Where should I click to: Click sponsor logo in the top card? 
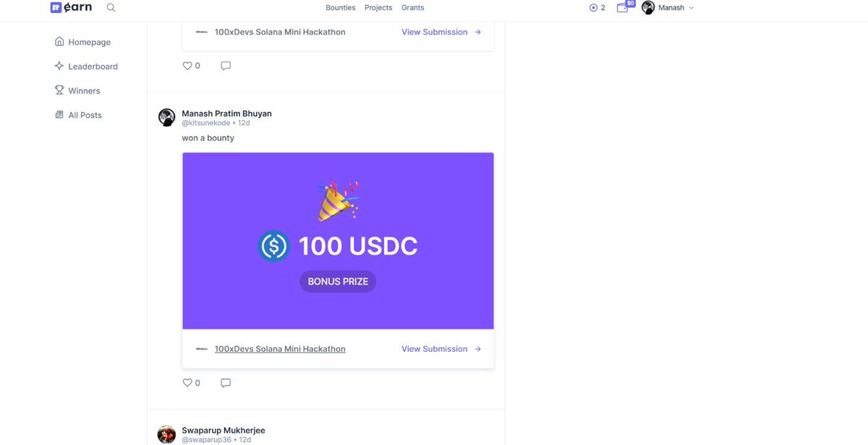click(201, 32)
